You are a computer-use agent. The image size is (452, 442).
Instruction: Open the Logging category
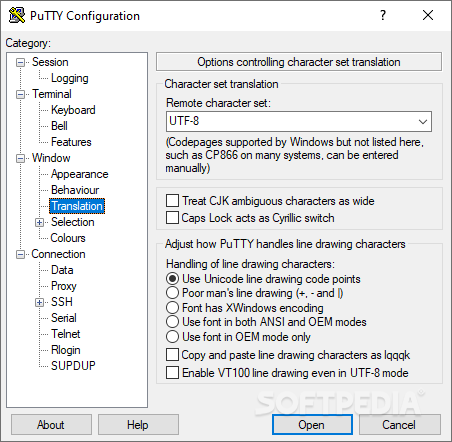(70, 78)
